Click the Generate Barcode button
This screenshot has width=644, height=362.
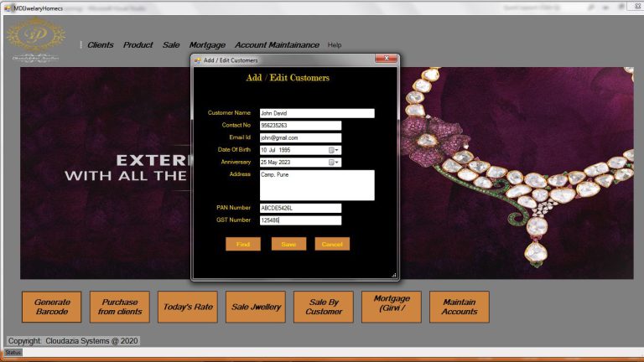52,307
